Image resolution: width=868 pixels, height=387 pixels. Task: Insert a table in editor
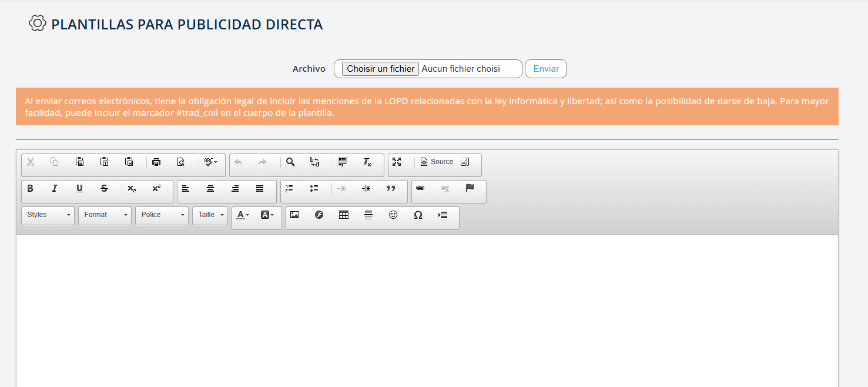coord(344,215)
